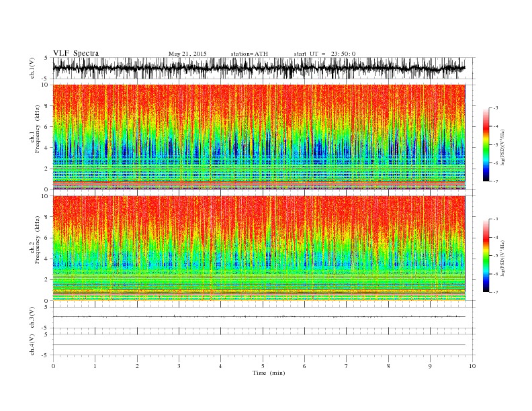
Task: Click the ch.1 colorbar "log(PSD)(V²/Hz)" label
Action: coord(502,147)
